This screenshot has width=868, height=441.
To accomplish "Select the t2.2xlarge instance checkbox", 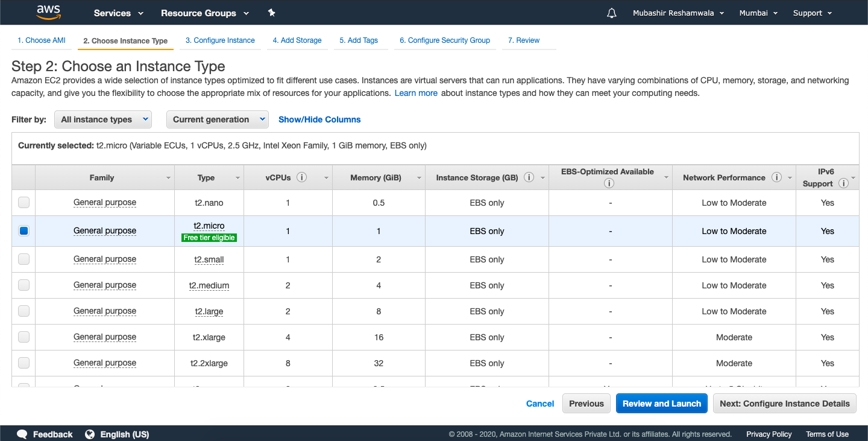I will [24, 363].
